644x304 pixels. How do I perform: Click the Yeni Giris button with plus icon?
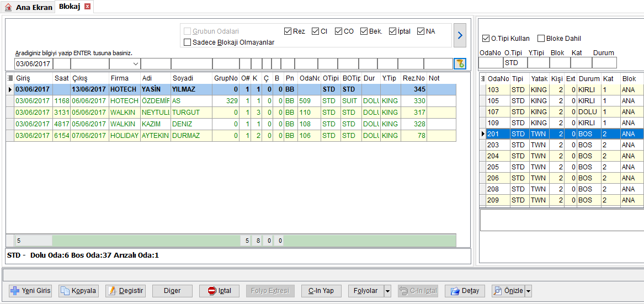(x=30, y=291)
